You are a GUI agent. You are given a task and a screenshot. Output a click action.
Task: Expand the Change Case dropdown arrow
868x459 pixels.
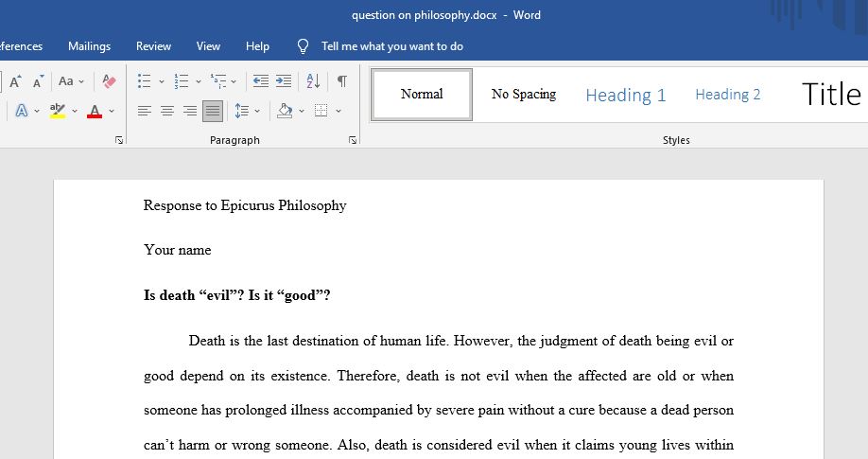tap(81, 82)
